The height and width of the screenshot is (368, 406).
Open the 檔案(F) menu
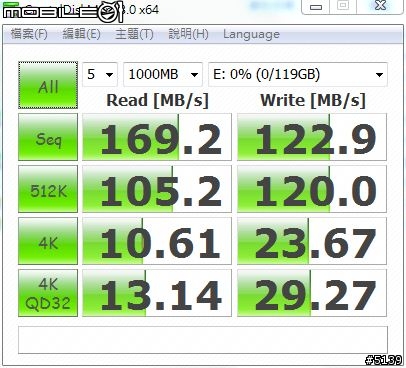click(29, 34)
